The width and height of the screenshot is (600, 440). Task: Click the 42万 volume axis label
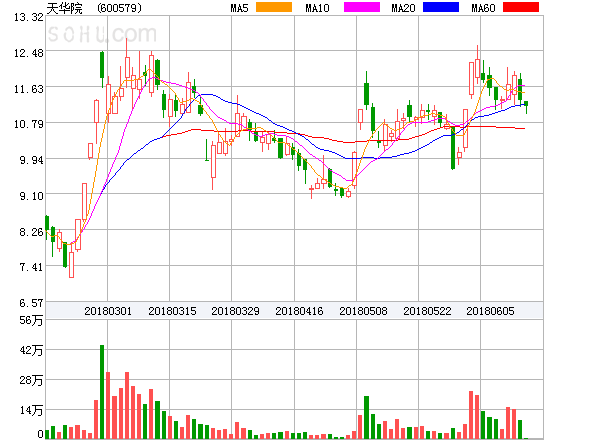31,350
